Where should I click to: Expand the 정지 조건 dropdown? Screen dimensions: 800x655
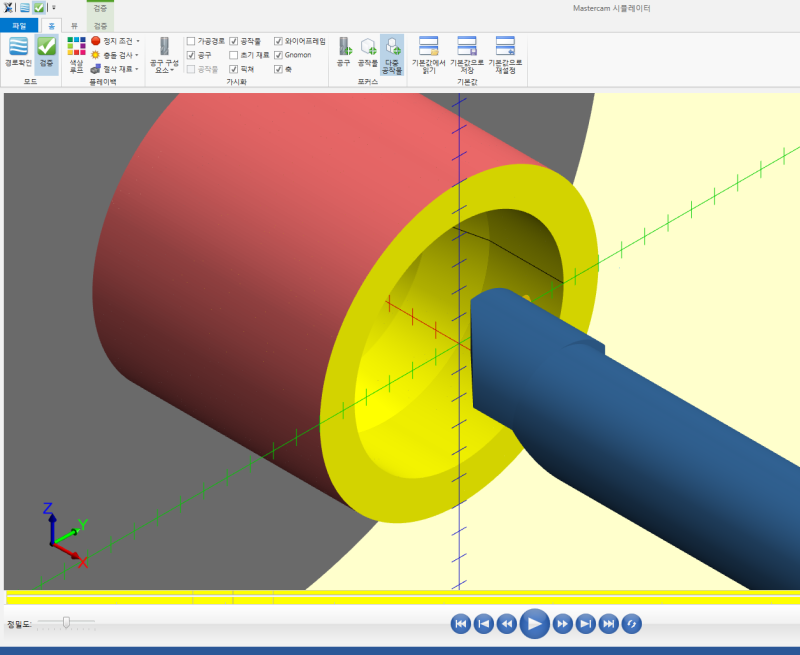pos(137,41)
